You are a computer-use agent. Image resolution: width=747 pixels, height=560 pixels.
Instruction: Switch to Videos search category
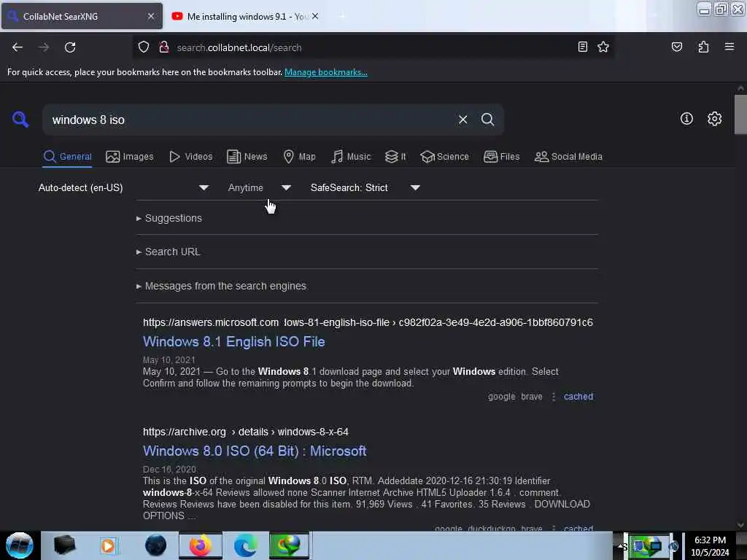pyautogui.click(x=190, y=157)
